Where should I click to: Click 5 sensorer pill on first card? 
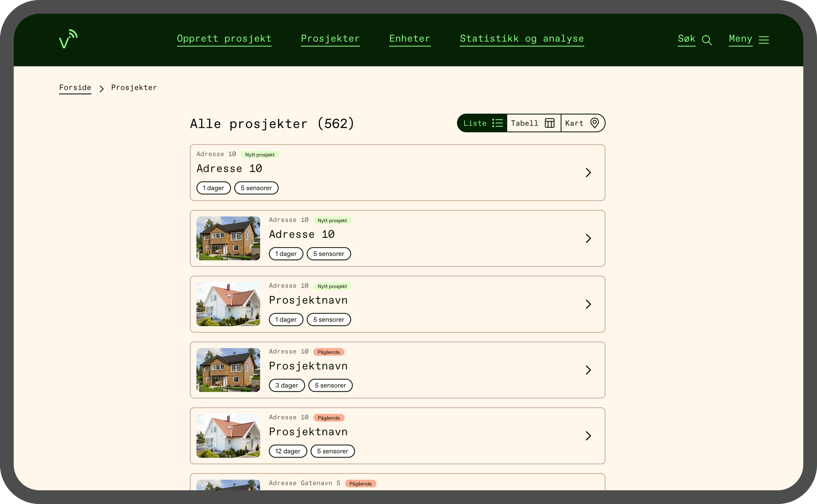[x=256, y=188]
